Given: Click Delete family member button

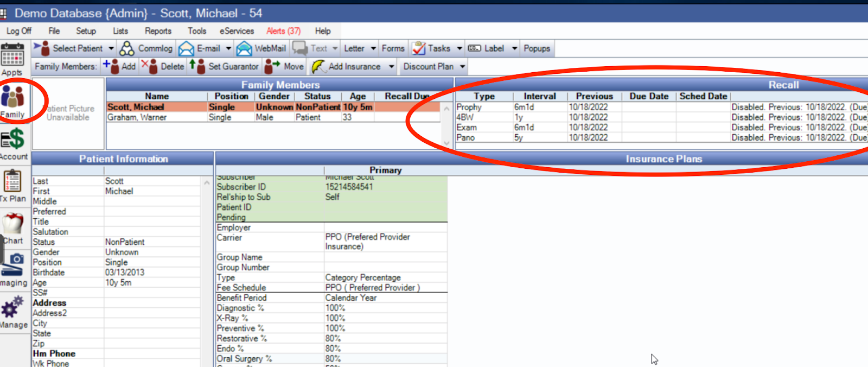Looking at the screenshot, I should click(164, 66).
